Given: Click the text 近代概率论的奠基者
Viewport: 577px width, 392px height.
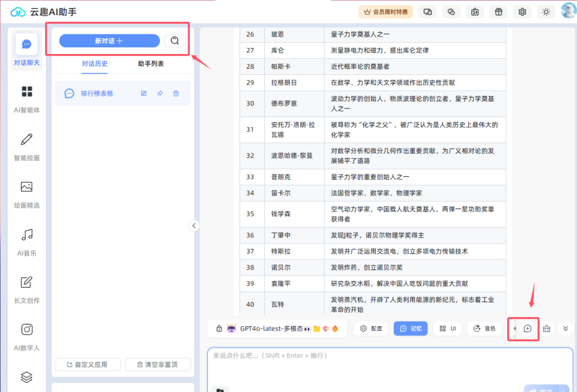Looking at the screenshot, I should 360,66.
